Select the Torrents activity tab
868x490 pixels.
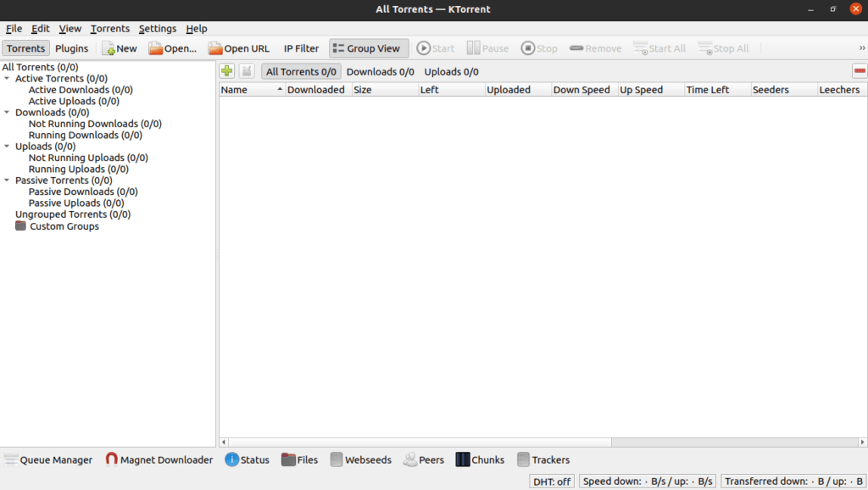tap(26, 48)
